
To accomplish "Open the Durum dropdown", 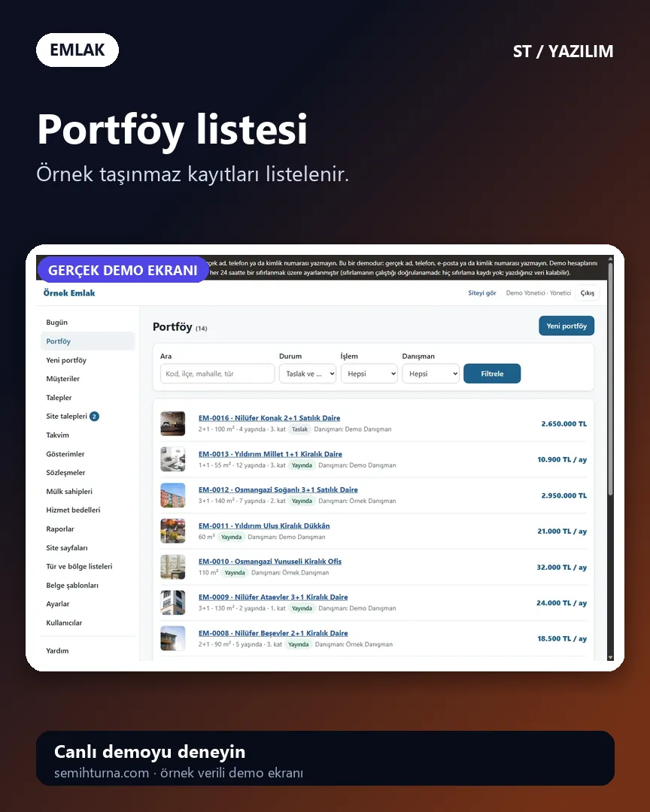I will coord(308,374).
